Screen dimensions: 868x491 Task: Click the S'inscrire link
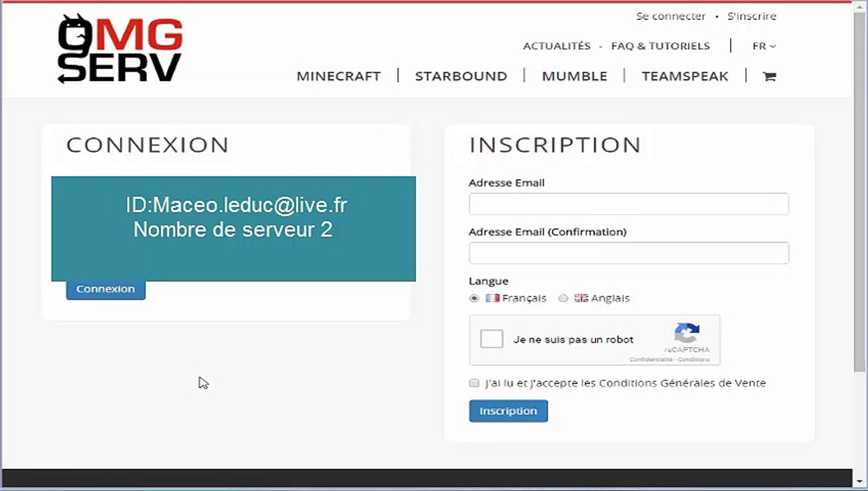[x=752, y=16]
